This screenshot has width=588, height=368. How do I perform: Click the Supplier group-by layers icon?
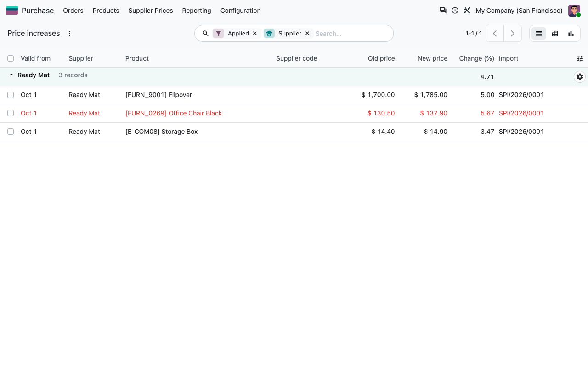coord(269,34)
